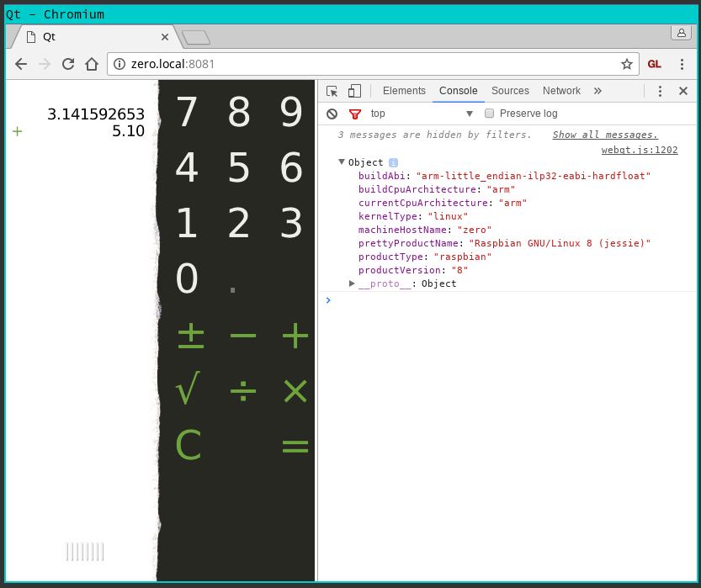Open the top execution context dropdown

tap(421, 114)
